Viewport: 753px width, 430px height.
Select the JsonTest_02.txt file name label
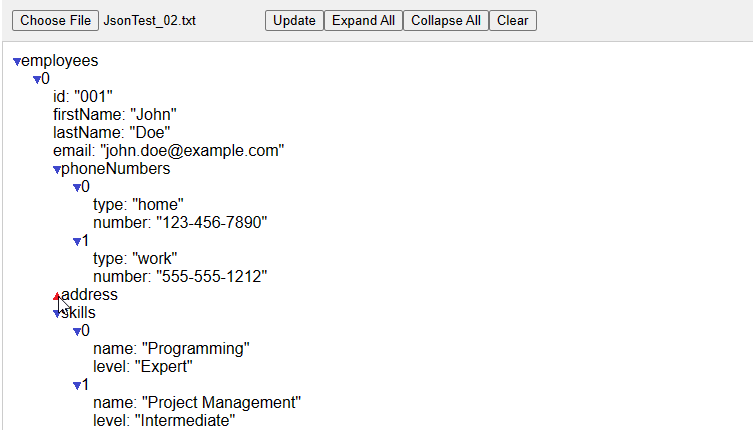click(150, 21)
